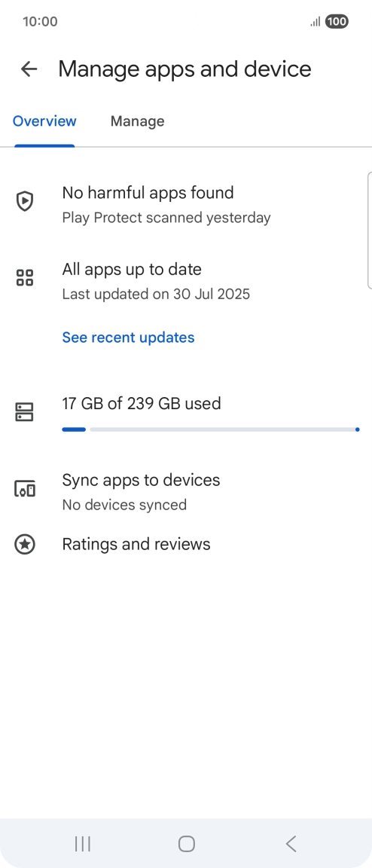Open Ratings and reviews
The image size is (372, 868).
186,544
